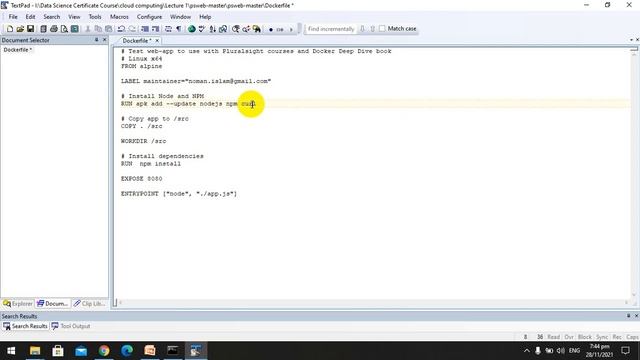The image size is (640, 360).
Task: Open the Window menu
Action: (x=180, y=17)
